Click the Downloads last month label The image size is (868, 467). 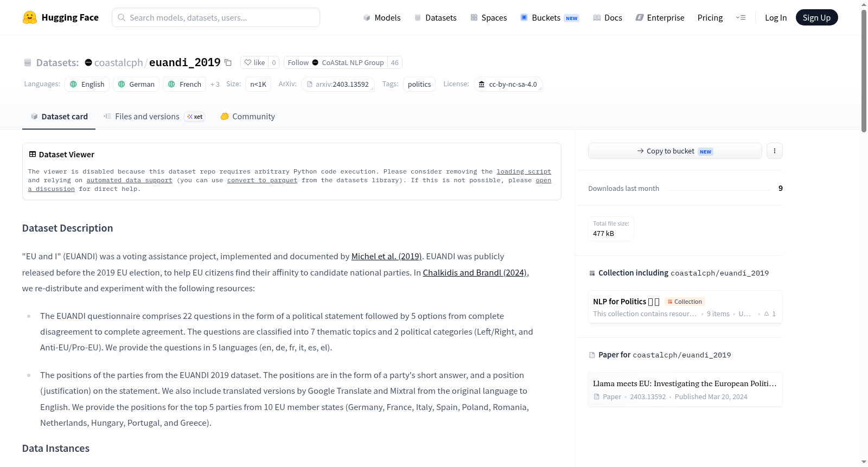624,188
